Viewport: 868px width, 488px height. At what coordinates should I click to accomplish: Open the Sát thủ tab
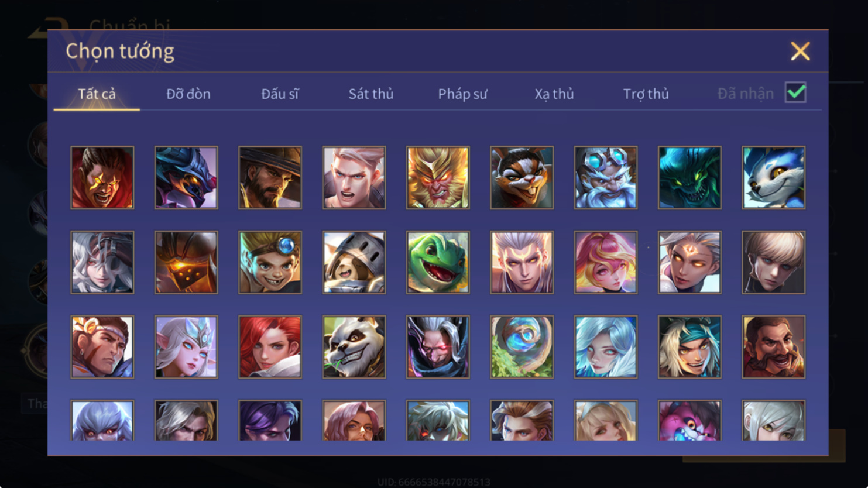(370, 94)
